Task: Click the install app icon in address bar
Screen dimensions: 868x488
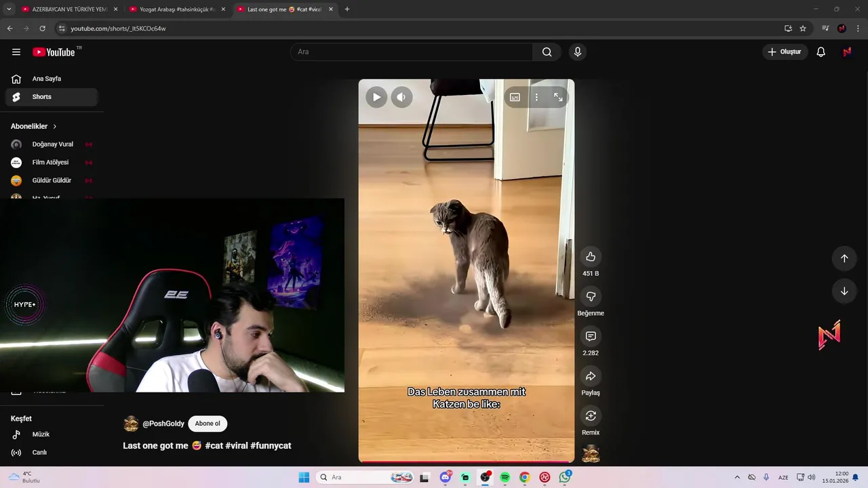Action: [x=788, y=28]
